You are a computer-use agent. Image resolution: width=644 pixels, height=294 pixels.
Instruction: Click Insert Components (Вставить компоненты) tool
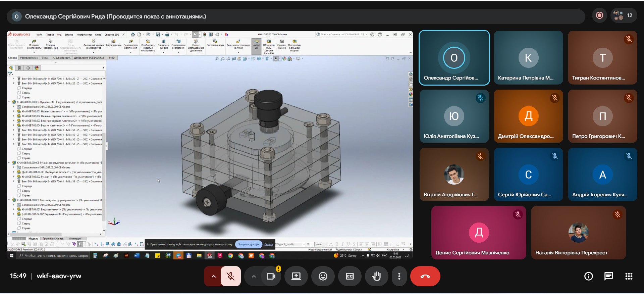(x=34, y=44)
